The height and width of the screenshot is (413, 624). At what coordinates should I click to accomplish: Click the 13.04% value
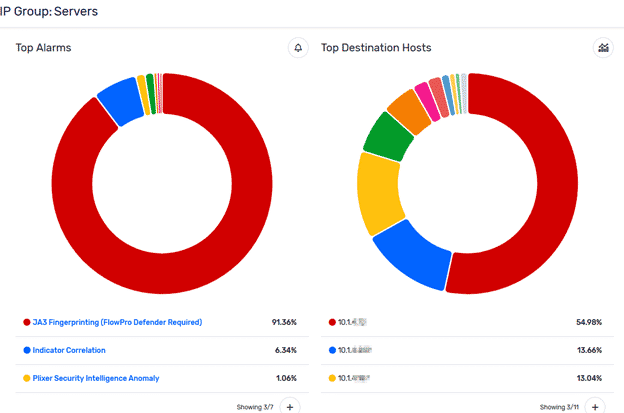[589, 378]
